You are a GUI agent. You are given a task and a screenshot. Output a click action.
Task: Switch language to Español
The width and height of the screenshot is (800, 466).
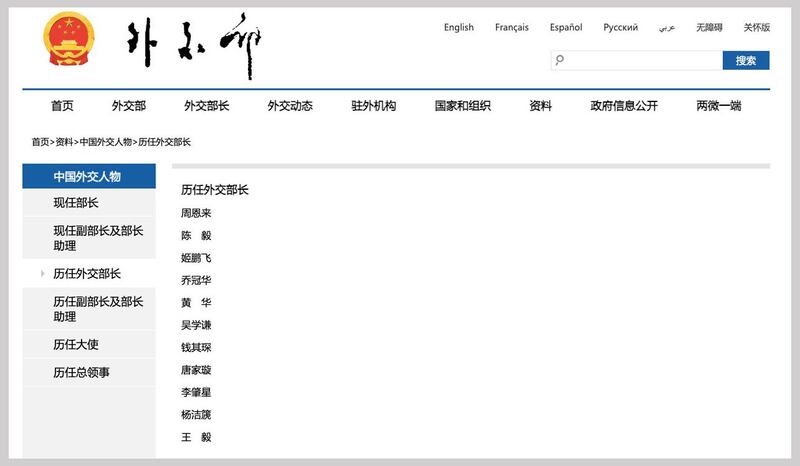coord(566,28)
